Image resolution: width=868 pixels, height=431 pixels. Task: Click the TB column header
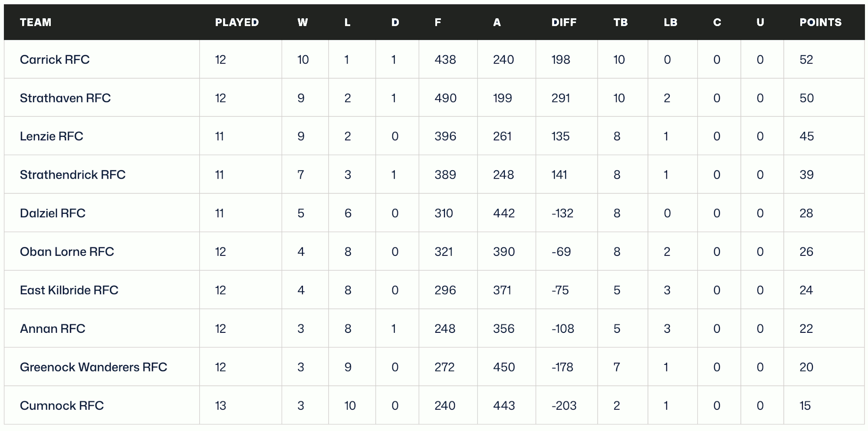(620, 22)
